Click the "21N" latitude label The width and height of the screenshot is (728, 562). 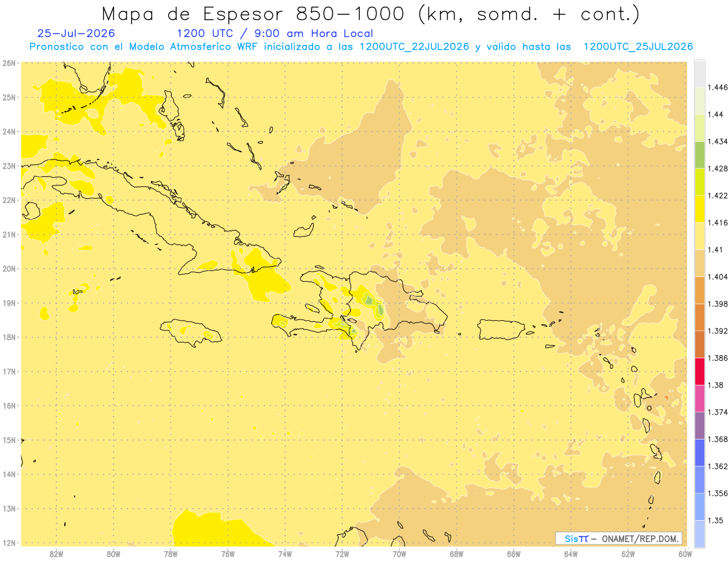(x=9, y=234)
